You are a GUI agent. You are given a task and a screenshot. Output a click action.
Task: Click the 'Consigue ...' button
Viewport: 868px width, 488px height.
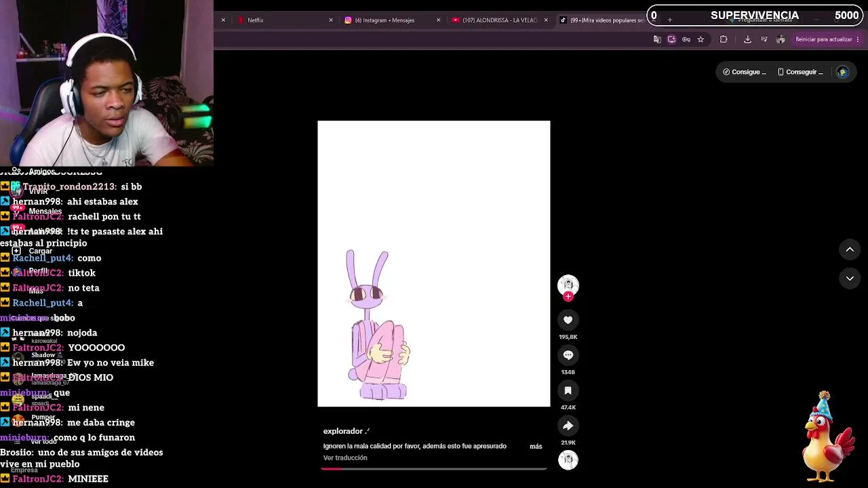tap(744, 72)
